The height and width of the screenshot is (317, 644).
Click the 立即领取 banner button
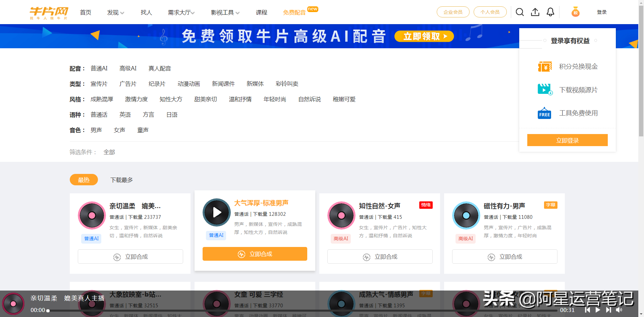(x=424, y=36)
